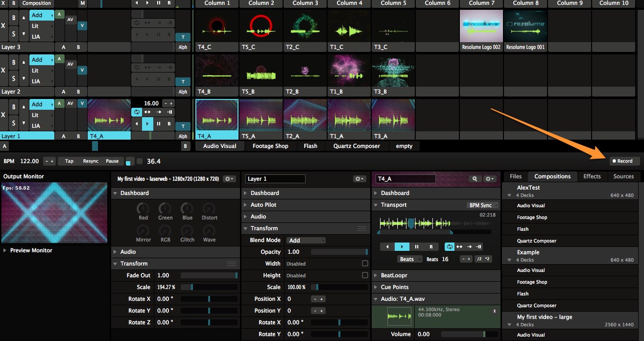
Task: Remove the T4_A.wav audio track using x
Action: (494, 311)
